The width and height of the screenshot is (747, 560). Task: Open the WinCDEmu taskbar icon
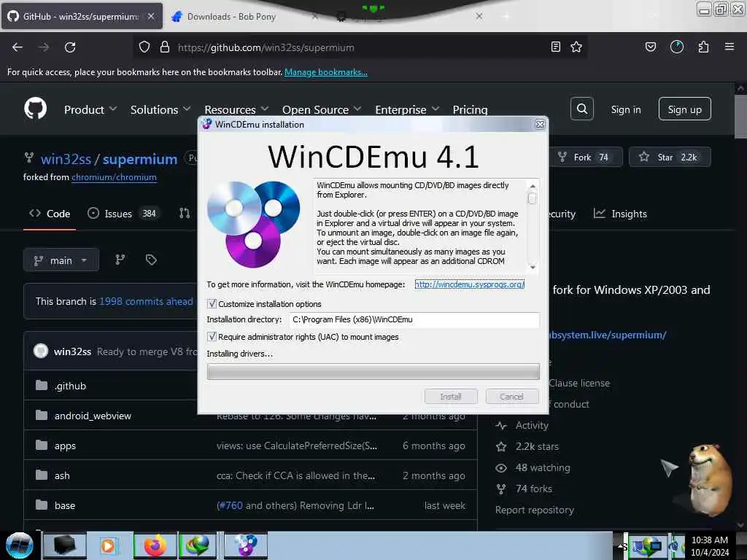(x=246, y=545)
